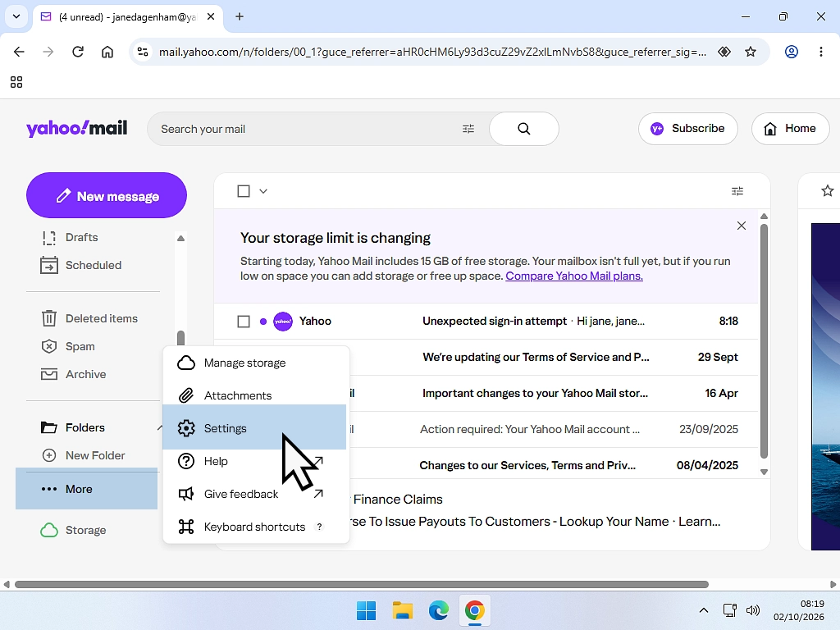The width and height of the screenshot is (840, 630).
Task: Reload the page
Action: (78, 52)
